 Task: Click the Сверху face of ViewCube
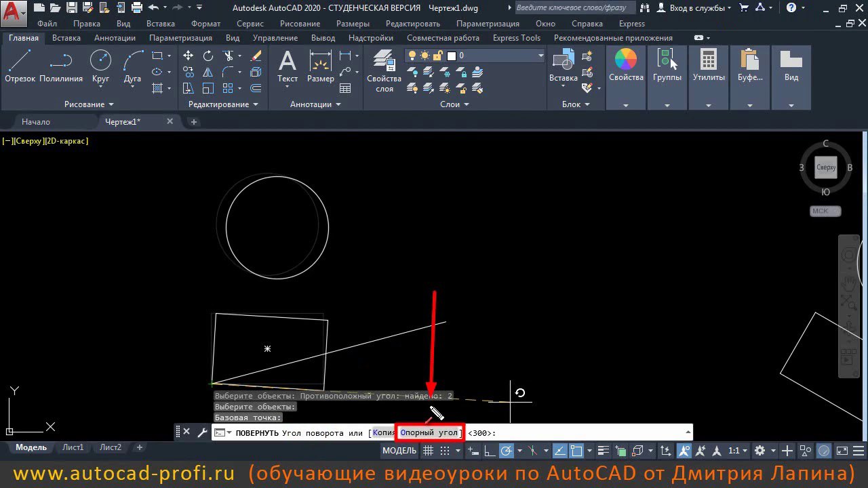point(826,167)
